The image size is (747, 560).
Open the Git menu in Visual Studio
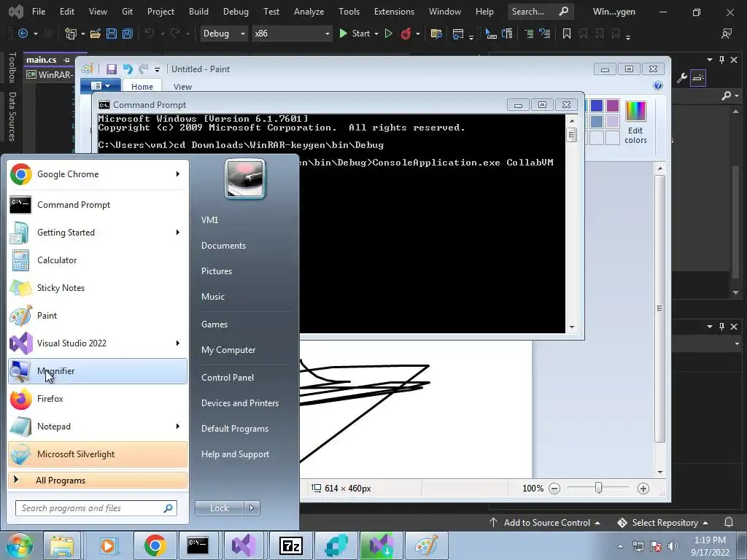point(127,12)
